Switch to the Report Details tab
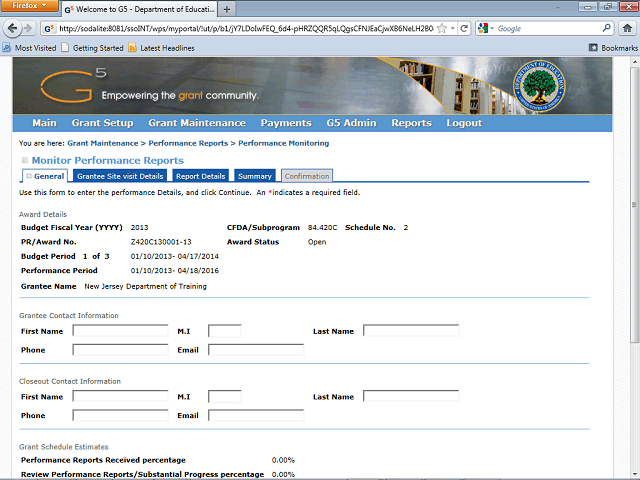The width and height of the screenshot is (640, 480). (x=200, y=176)
